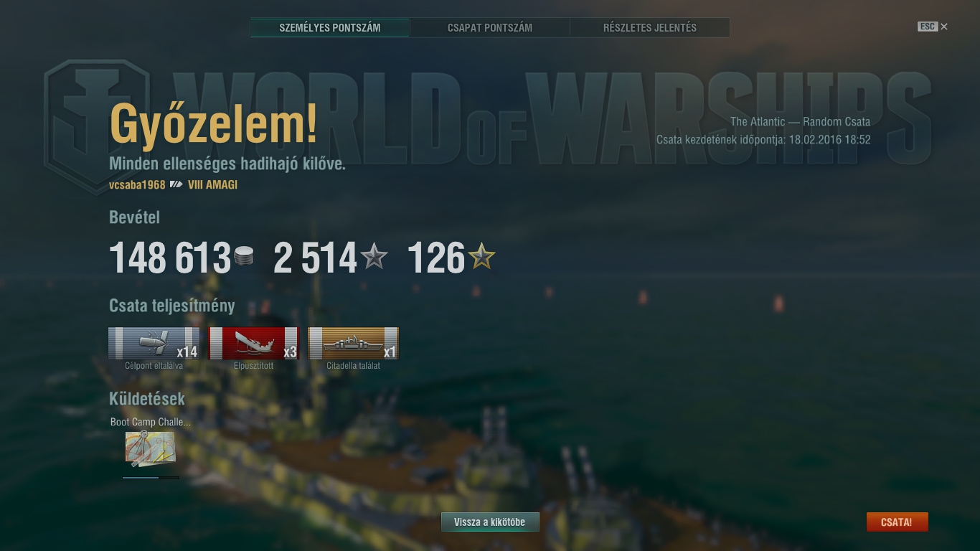Click the grey XP star icon
Viewport: 980px width, 551px height.
coord(374,256)
